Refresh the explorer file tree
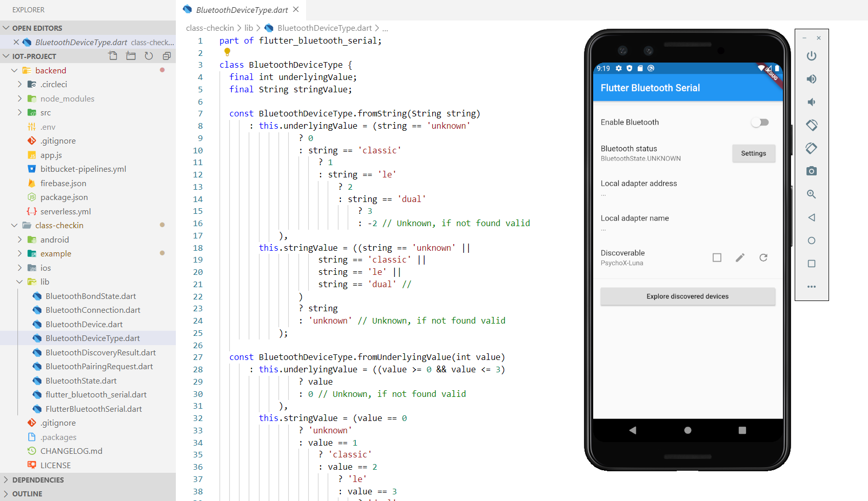868x501 pixels. coord(149,56)
